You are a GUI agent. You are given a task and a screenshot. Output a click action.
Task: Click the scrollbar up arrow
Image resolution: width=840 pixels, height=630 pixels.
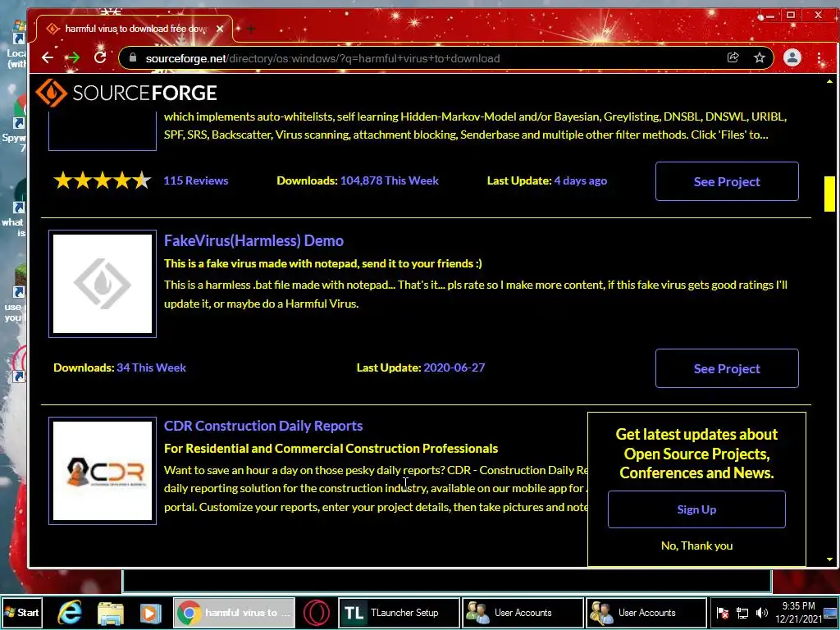coord(829,81)
